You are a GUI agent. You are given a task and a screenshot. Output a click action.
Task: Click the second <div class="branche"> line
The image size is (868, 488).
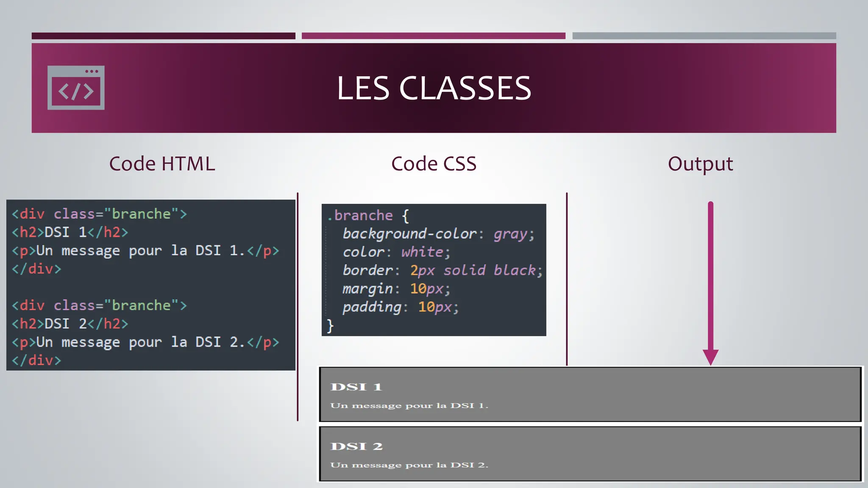[x=99, y=305]
